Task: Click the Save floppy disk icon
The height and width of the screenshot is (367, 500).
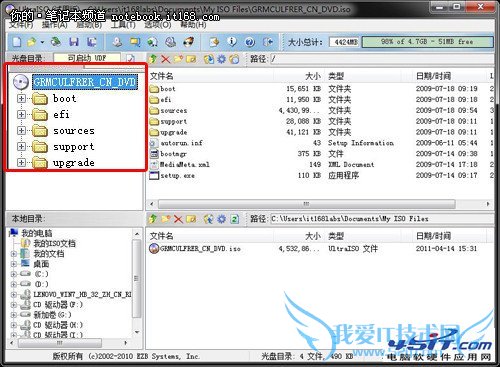Action: point(74,42)
